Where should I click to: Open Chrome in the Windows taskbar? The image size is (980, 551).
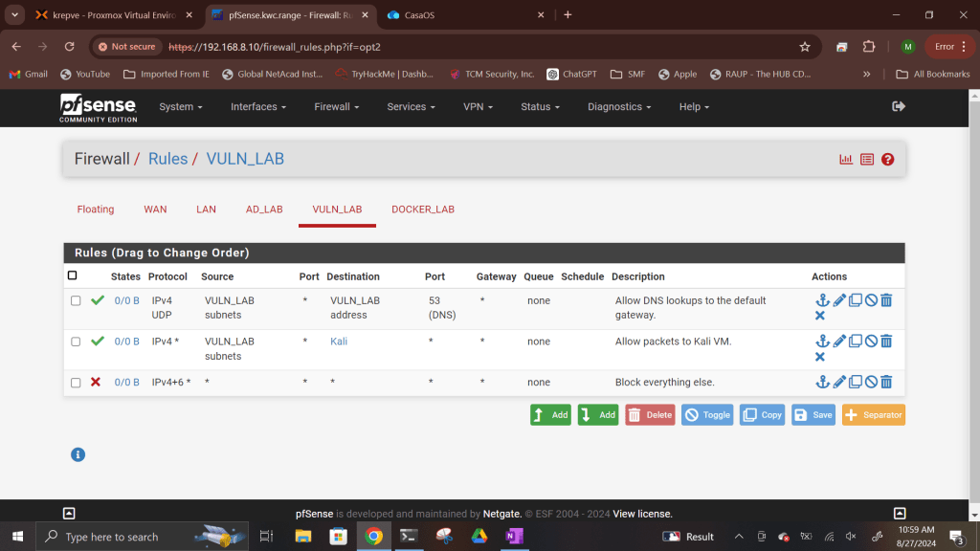tap(374, 537)
